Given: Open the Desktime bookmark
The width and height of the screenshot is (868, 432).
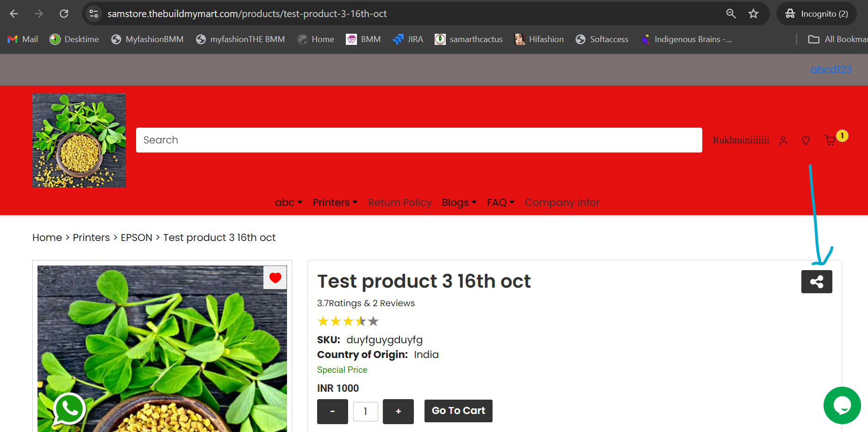Looking at the screenshot, I should click(x=75, y=39).
